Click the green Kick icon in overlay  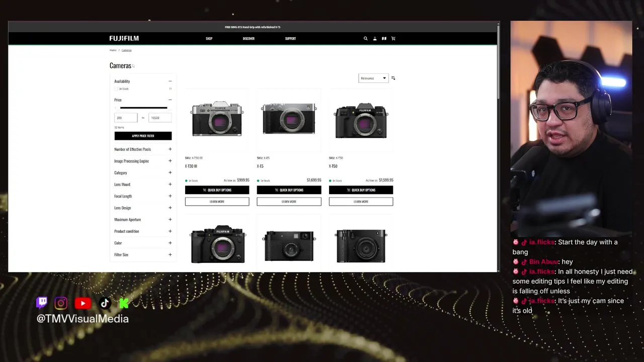click(x=124, y=303)
